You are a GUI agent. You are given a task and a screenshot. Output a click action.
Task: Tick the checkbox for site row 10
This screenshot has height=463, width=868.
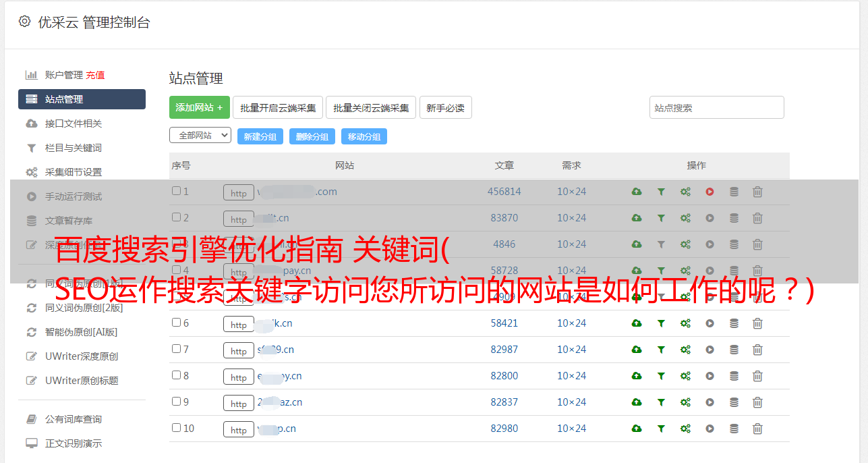point(176,428)
